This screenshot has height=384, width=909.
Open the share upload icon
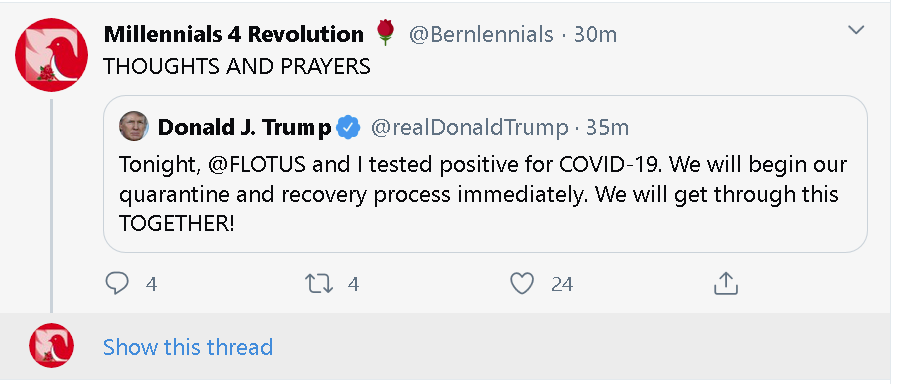coord(725,283)
